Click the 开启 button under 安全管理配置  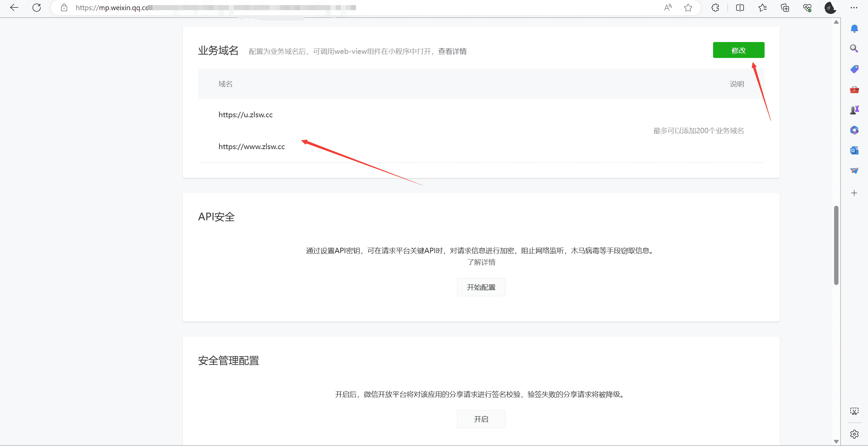pyautogui.click(x=481, y=419)
